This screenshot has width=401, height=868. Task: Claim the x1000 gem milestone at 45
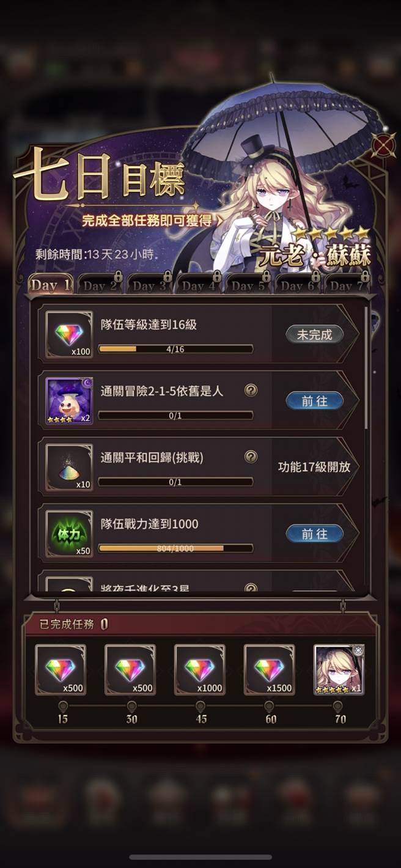point(200,670)
